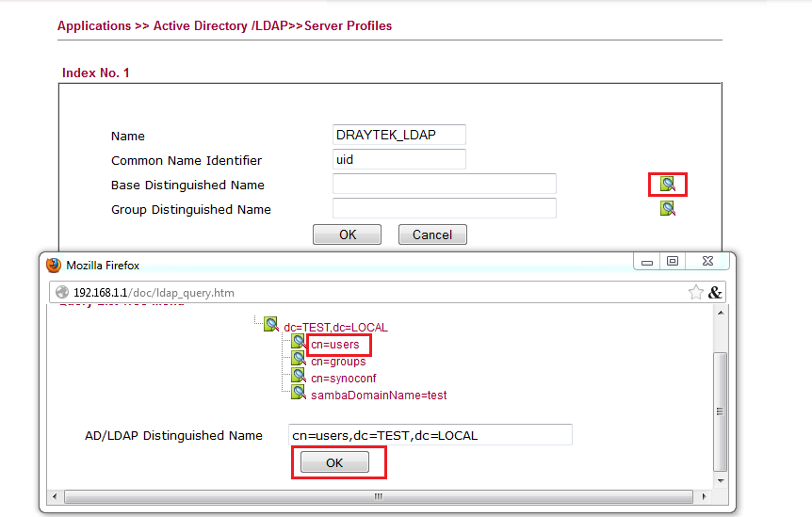Click the icon beside dc=TEST,dc=LOCAL
Image resolution: width=812 pixels, height=517 pixels.
[x=271, y=326]
